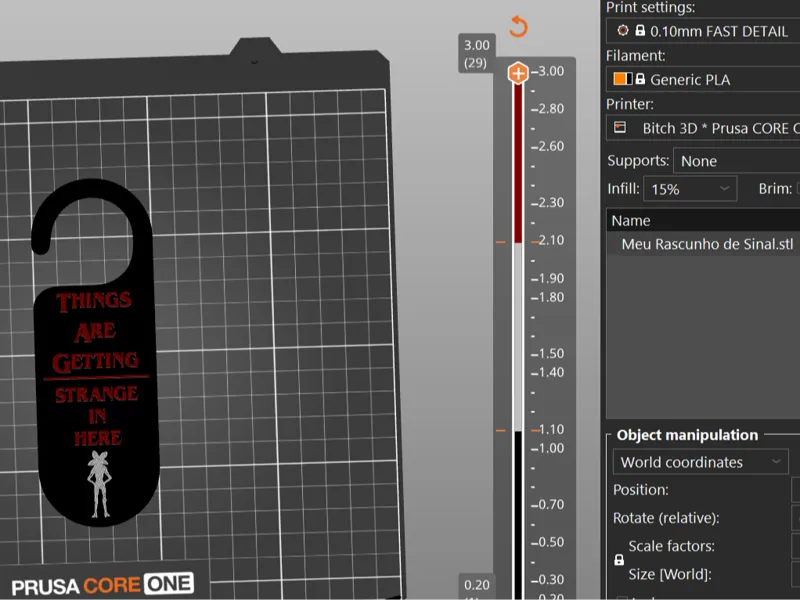Click the lock icon beside 0.10mm FAST DETAIL
This screenshot has height=600, width=800.
(x=640, y=31)
